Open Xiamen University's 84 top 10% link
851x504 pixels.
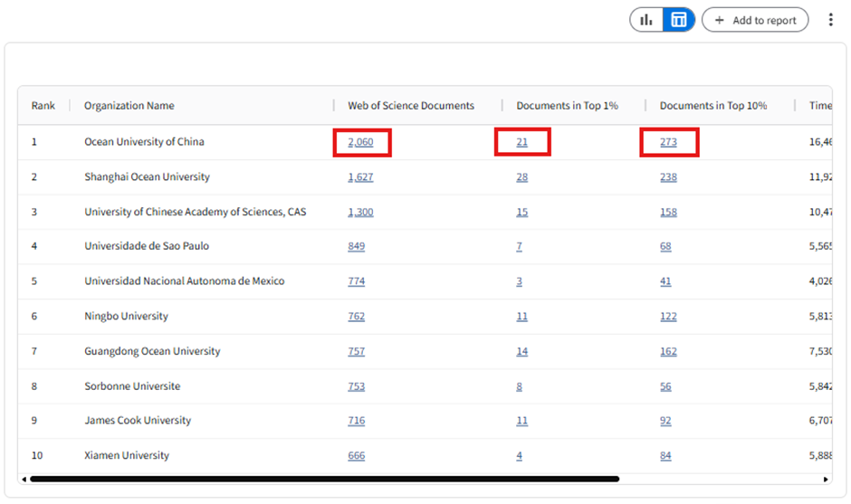pyautogui.click(x=665, y=456)
